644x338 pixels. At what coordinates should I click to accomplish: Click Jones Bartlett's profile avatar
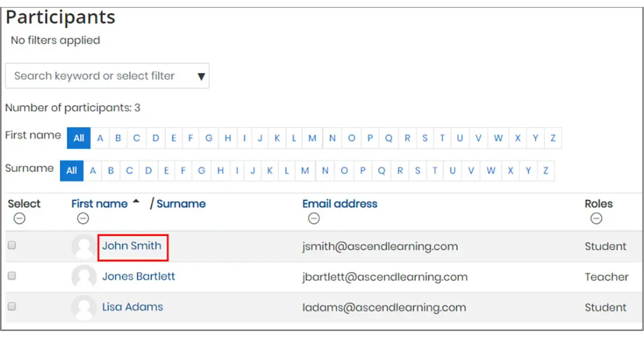point(84,276)
